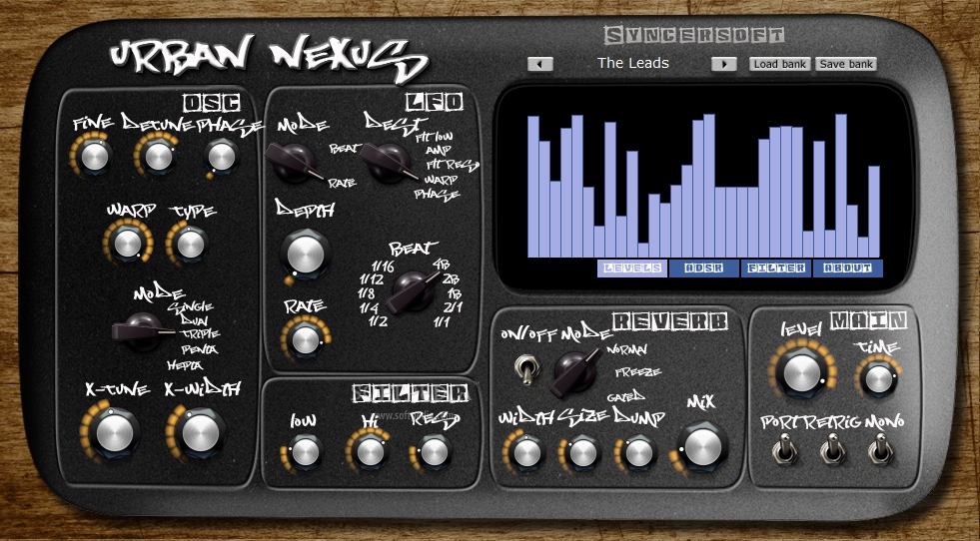The width and height of the screenshot is (980, 541).
Task: Click the first level bar in display
Action: [533, 187]
